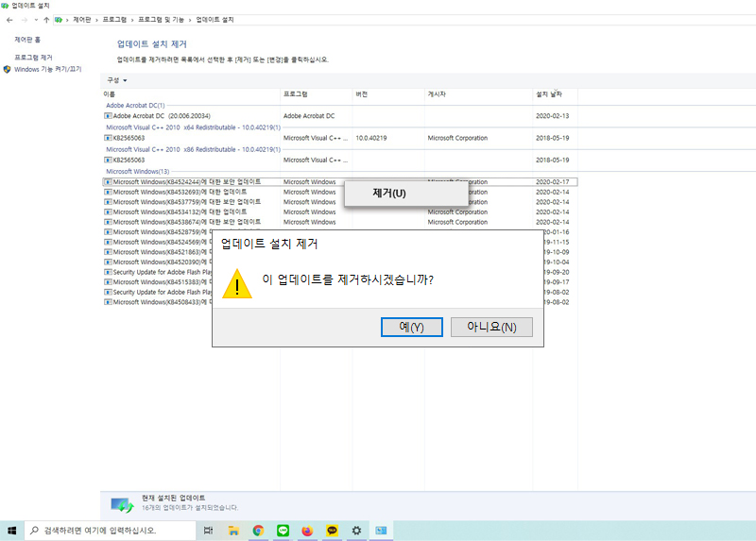Open Firefox from the taskbar
756x541 pixels.
307,531
